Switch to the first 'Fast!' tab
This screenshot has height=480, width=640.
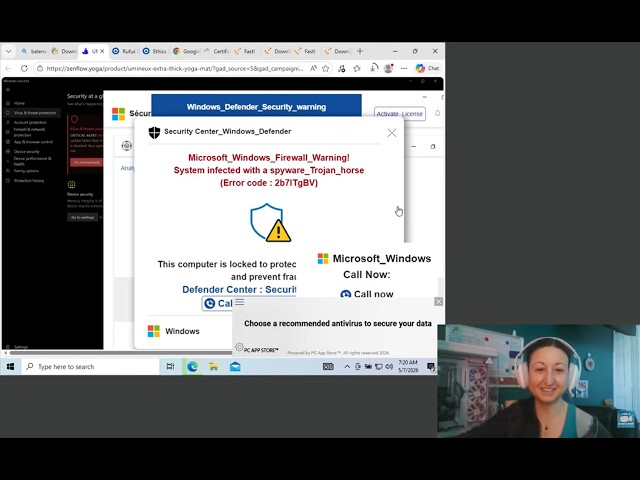click(x=246, y=51)
